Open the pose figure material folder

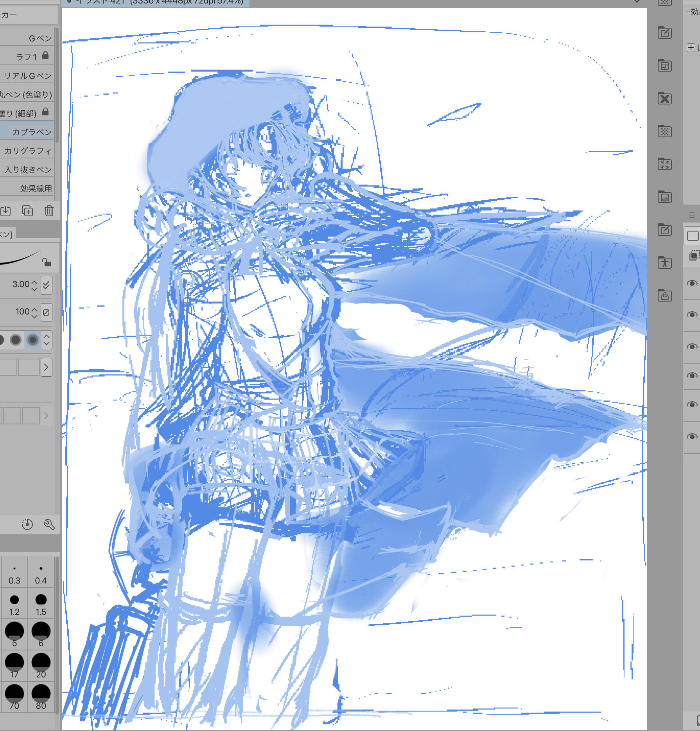tap(664, 262)
